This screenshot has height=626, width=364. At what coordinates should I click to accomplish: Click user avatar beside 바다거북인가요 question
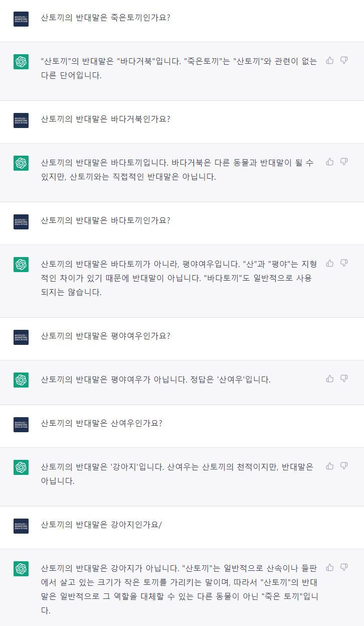point(21,120)
